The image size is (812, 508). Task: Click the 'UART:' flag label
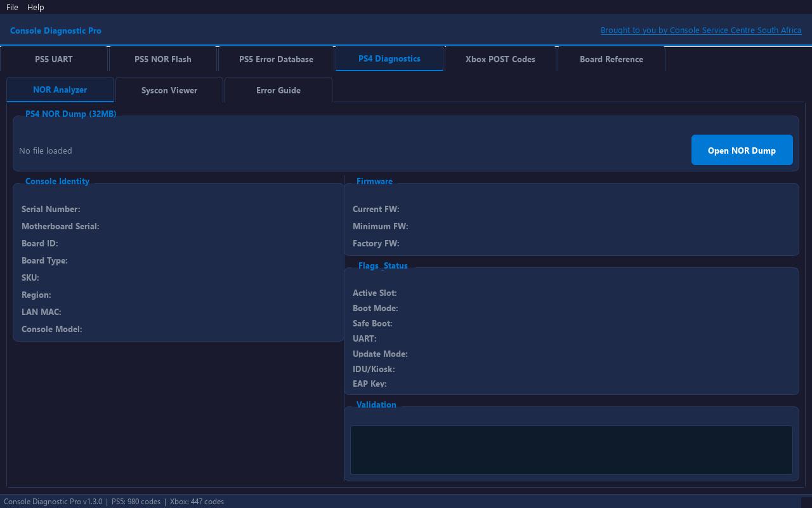[x=365, y=338]
